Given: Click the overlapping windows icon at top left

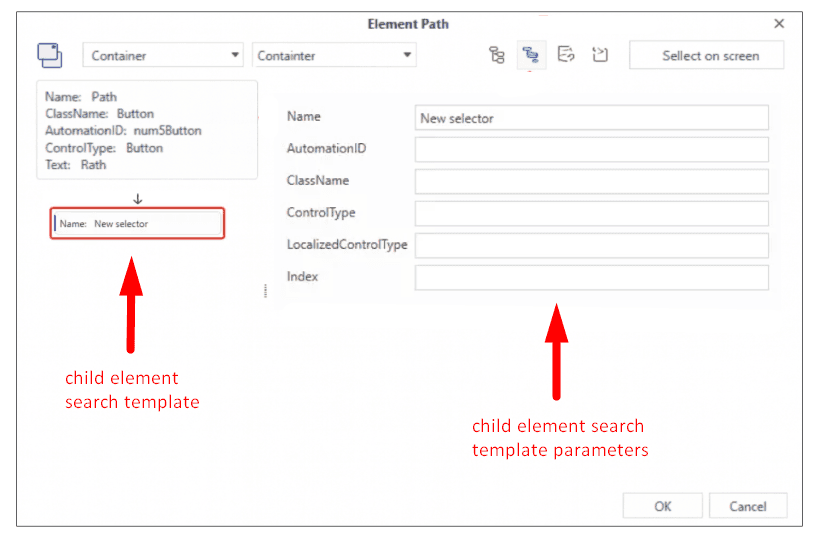Looking at the screenshot, I should [x=50, y=55].
